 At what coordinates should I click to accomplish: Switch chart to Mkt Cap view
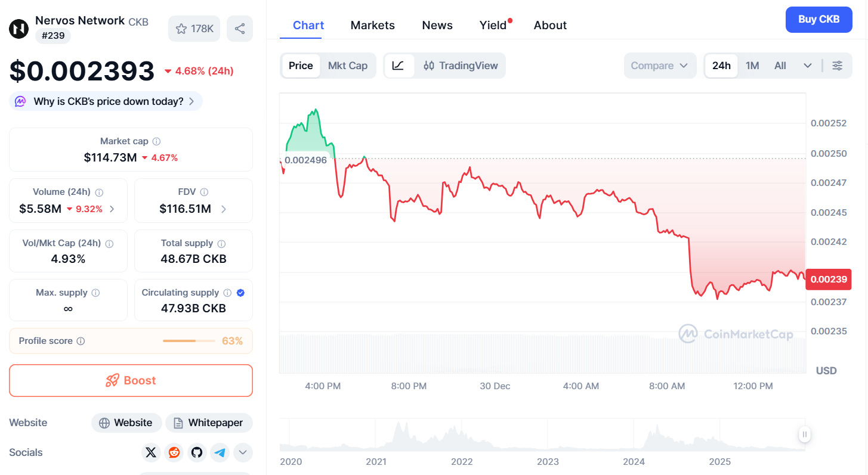348,66
